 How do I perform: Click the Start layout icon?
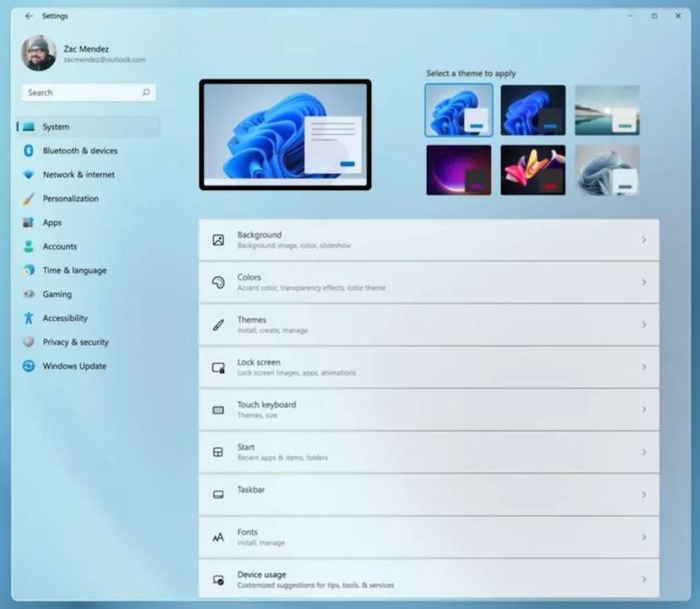click(x=218, y=452)
